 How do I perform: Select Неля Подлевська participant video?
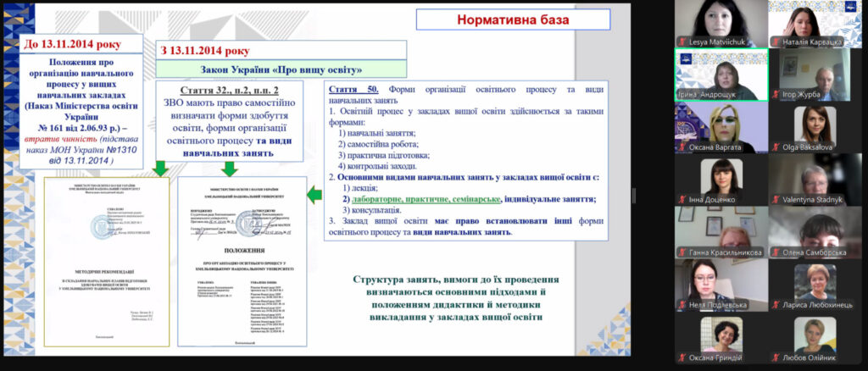[721, 283]
